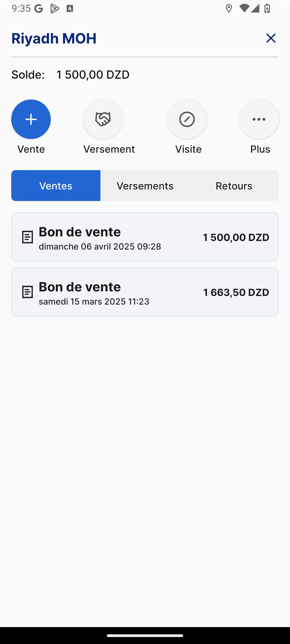Tap the Versement label text
Image resolution: width=290 pixels, height=644 pixels.
tap(109, 149)
